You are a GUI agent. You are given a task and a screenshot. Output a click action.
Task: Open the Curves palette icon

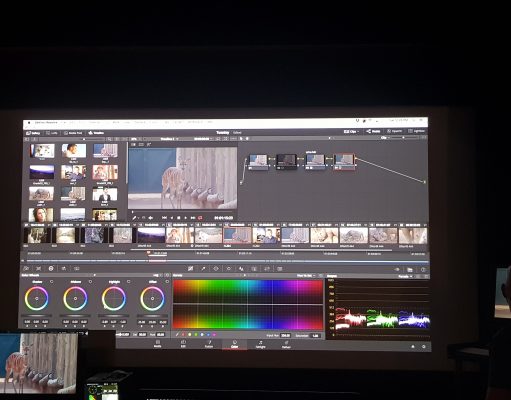pos(190,268)
